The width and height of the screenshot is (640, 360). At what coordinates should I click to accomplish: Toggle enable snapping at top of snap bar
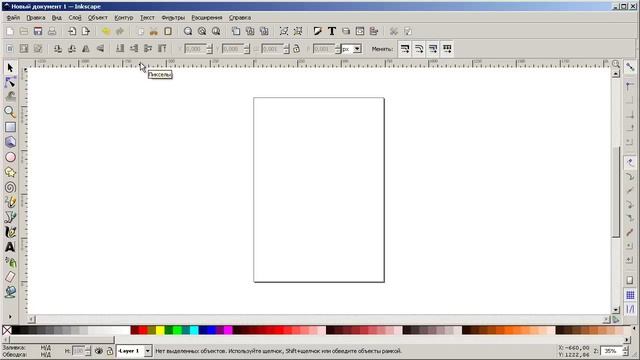tap(630, 67)
